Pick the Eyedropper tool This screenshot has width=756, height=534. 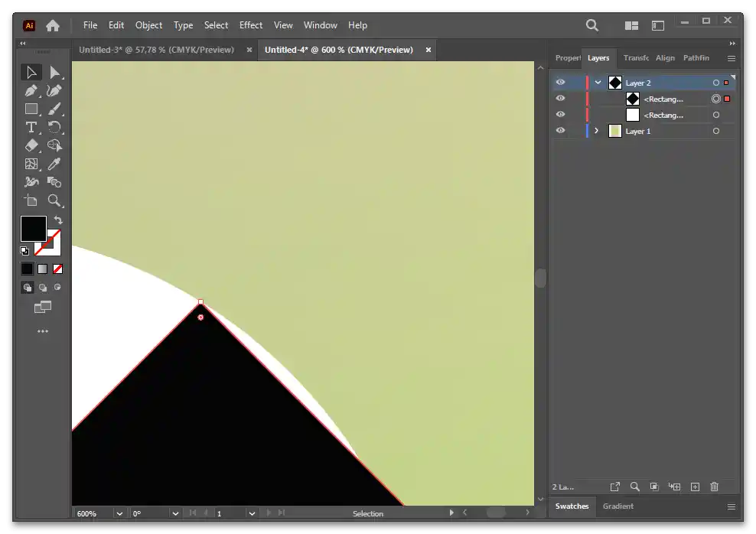[x=54, y=164]
